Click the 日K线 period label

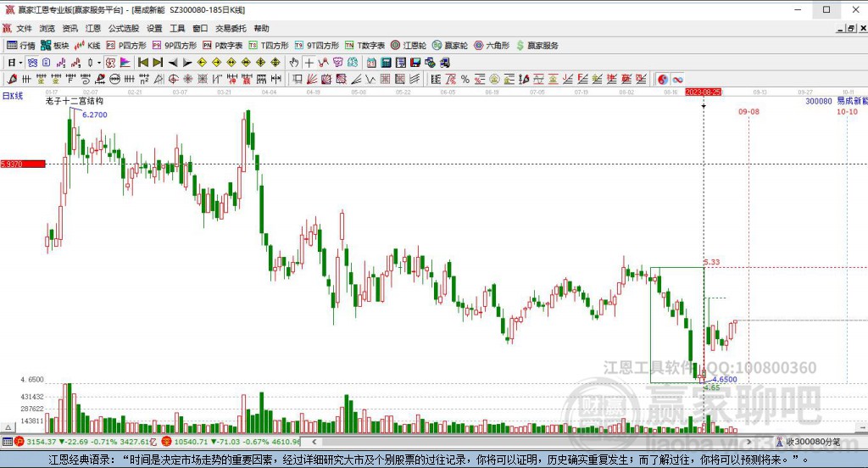click(x=13, y=96)
